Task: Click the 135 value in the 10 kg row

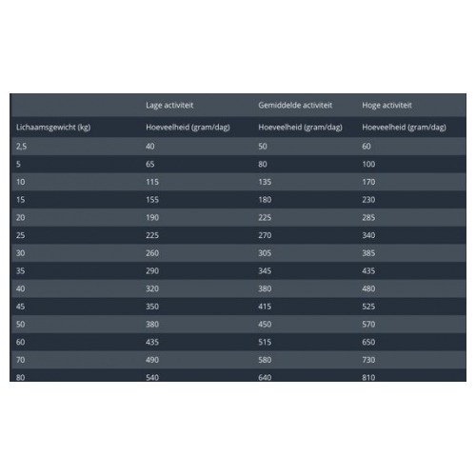Action: pos(265,182)
